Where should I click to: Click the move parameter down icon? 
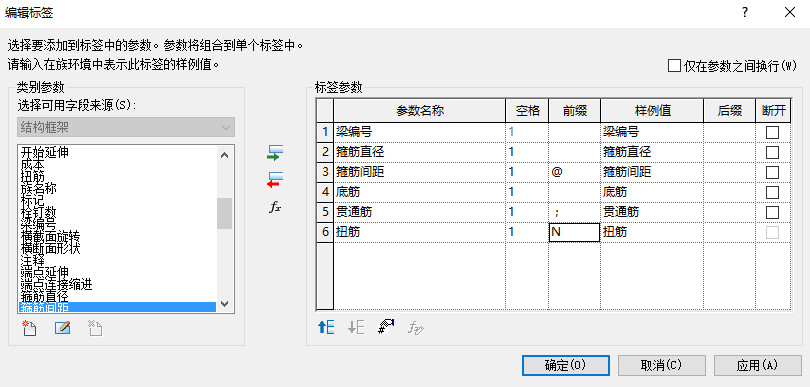coord(356,327)
